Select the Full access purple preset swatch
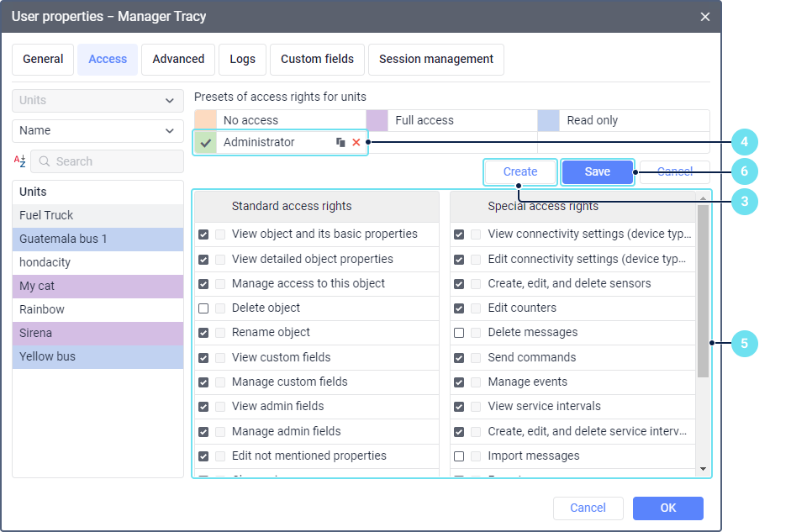791x532 pixels. (377, 120)
